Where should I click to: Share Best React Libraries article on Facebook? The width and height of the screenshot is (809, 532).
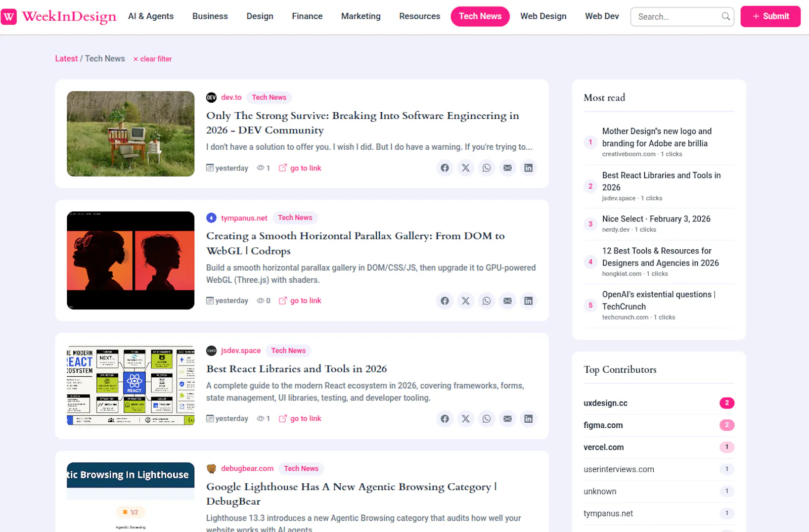point(444,419)
